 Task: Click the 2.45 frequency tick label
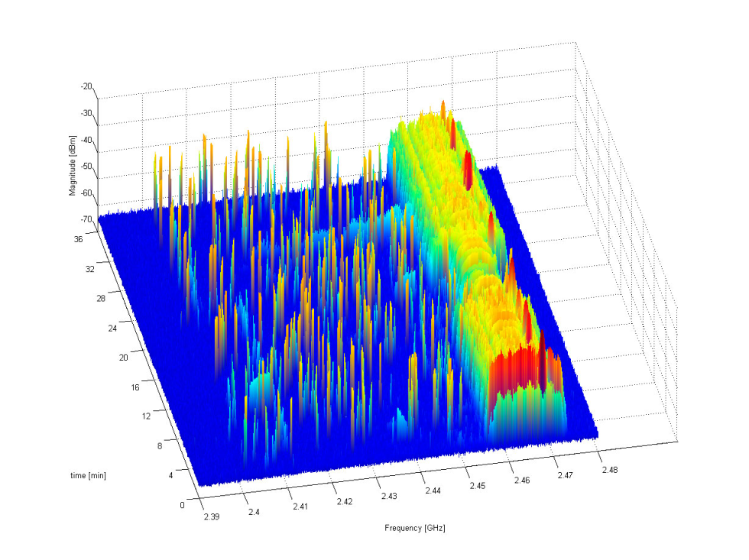click(478, 486)
